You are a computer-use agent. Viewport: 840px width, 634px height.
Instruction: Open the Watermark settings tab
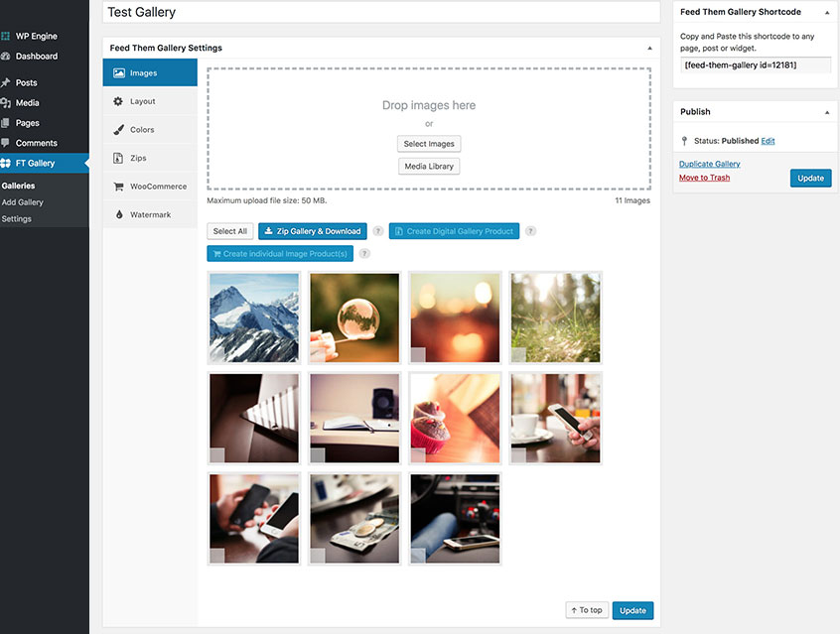pyautogui.click(x=150, y=214)
